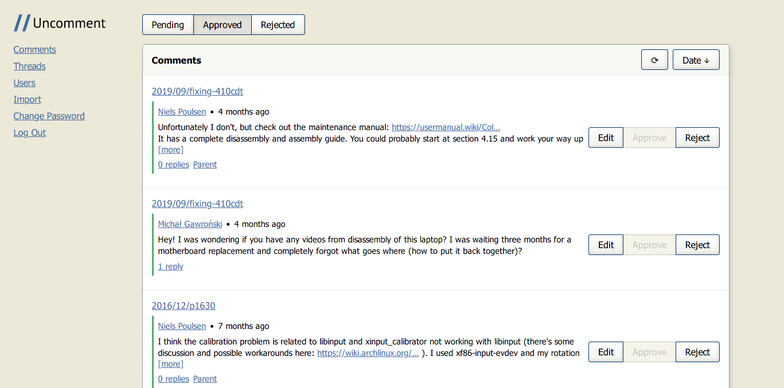Viewport: 784px width, 388px height.
Task: Open Change Password page
Action: [x=49, y=116]
